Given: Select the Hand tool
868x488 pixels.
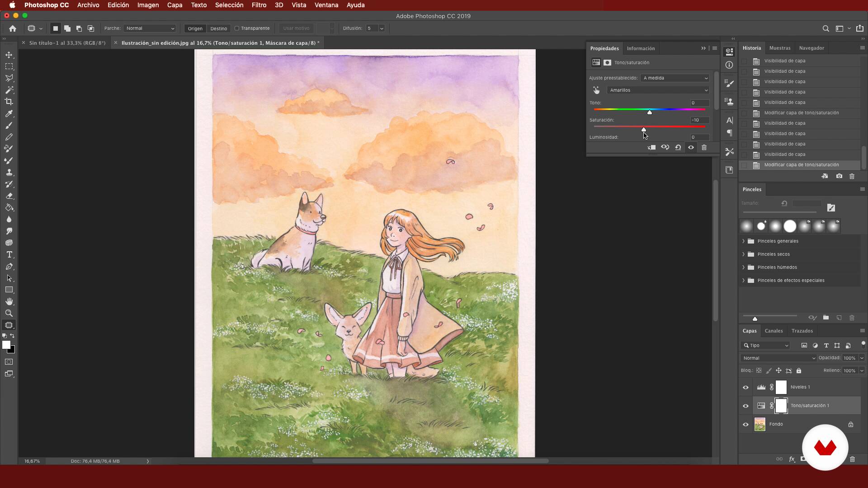Looking at the screenshot, I should click(9, 301).
